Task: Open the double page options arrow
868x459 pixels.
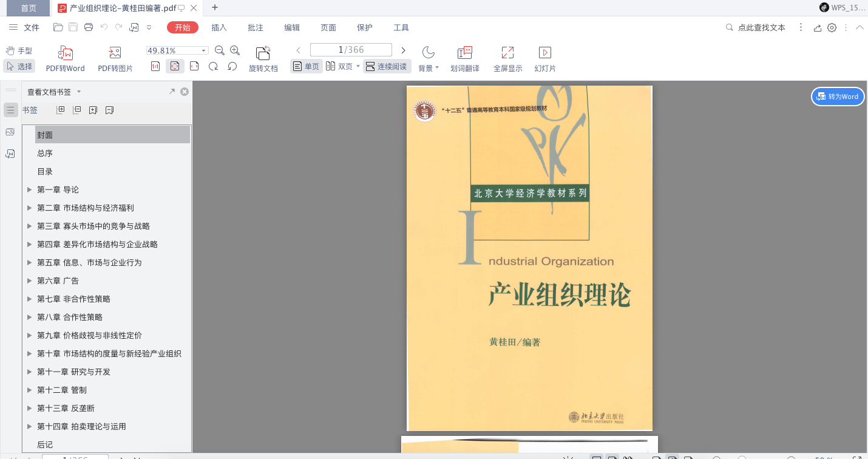Action: tap(358, 66)
